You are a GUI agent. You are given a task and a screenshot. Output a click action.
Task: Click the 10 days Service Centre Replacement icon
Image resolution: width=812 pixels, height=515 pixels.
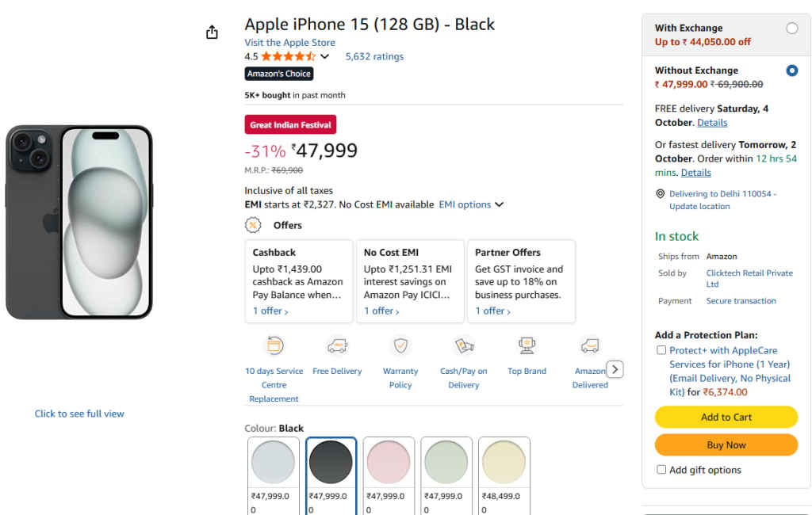[274, 346]
